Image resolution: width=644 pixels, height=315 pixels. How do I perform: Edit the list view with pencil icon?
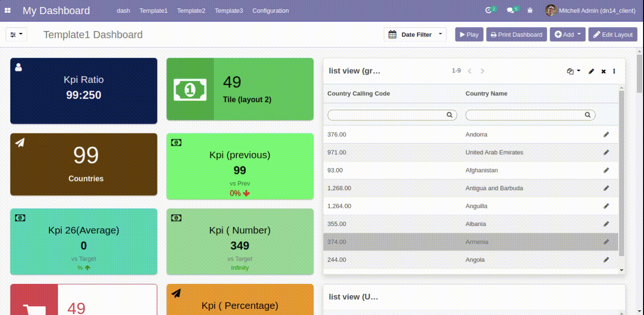pyautogui.click(x=591, y=71)
